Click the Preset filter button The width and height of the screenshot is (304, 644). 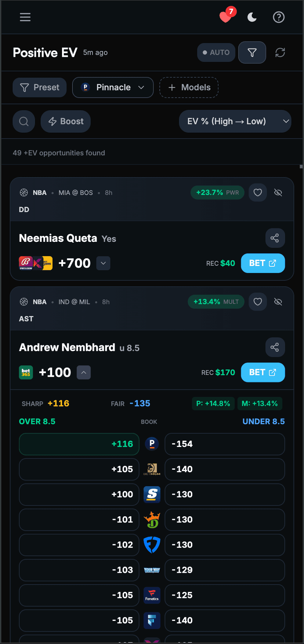pos(40,87)
